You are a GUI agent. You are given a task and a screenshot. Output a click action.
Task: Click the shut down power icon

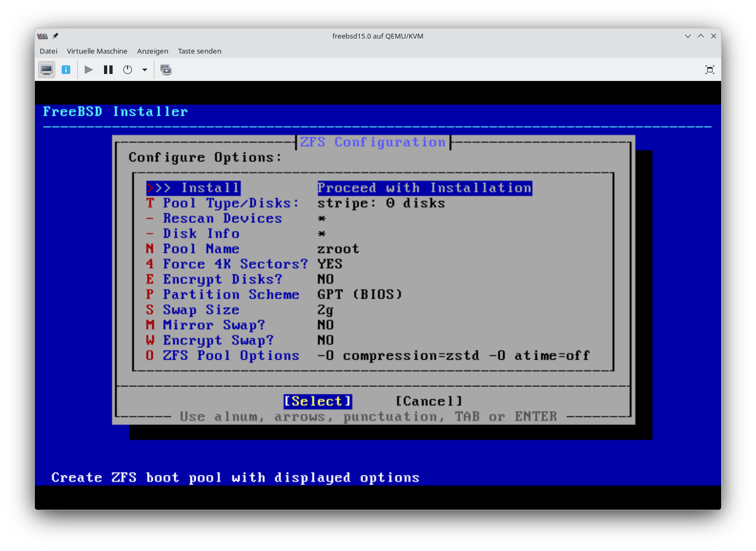(128, 70)
